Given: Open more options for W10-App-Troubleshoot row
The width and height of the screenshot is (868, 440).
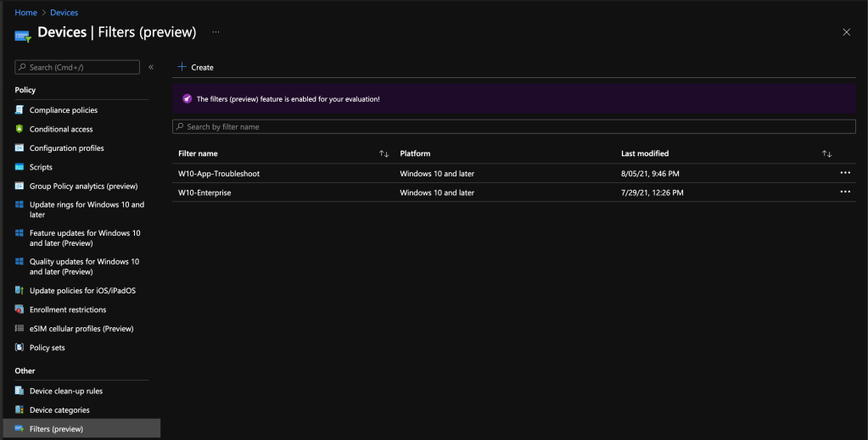Looking at the screenshot, I should point(844,173).
